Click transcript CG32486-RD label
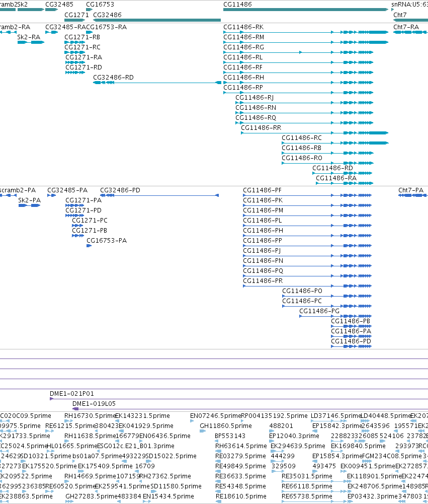The image size is (428, 504). (x=113, y=78)
